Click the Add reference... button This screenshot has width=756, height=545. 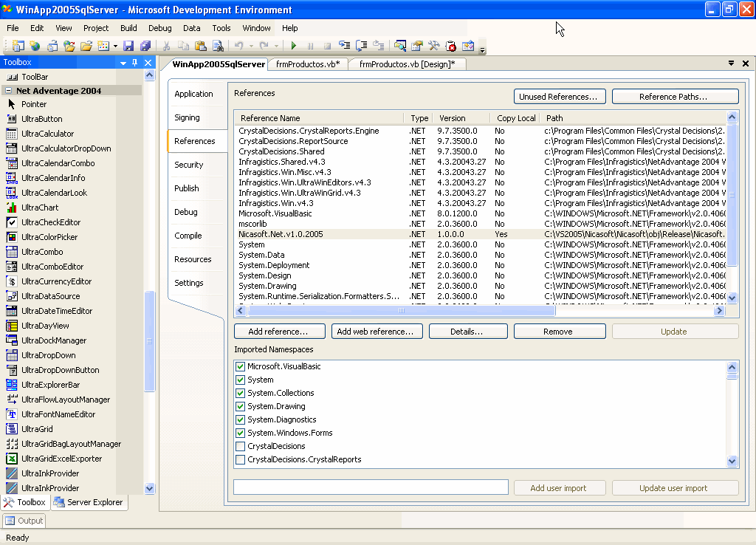pos(278,332)
